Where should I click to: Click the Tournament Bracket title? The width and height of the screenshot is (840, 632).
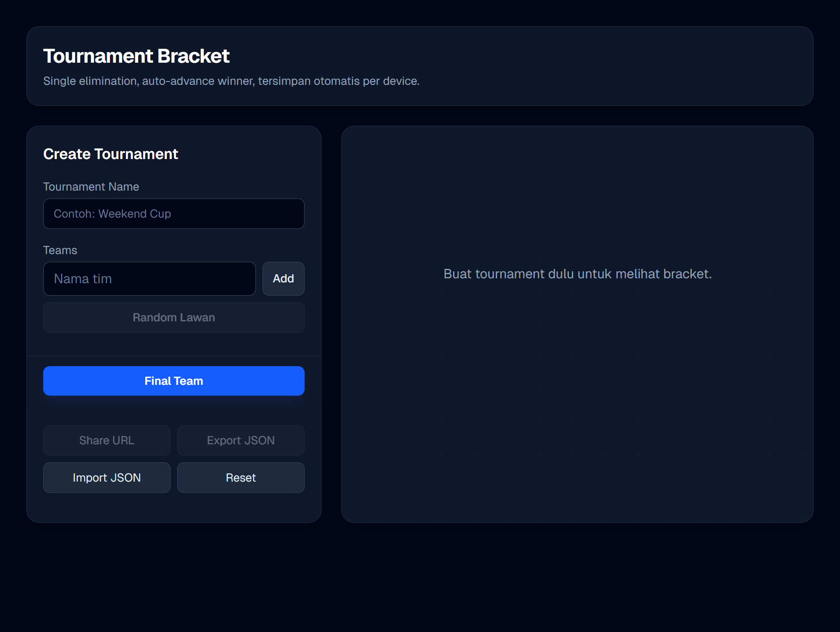[x=137, y=56]
